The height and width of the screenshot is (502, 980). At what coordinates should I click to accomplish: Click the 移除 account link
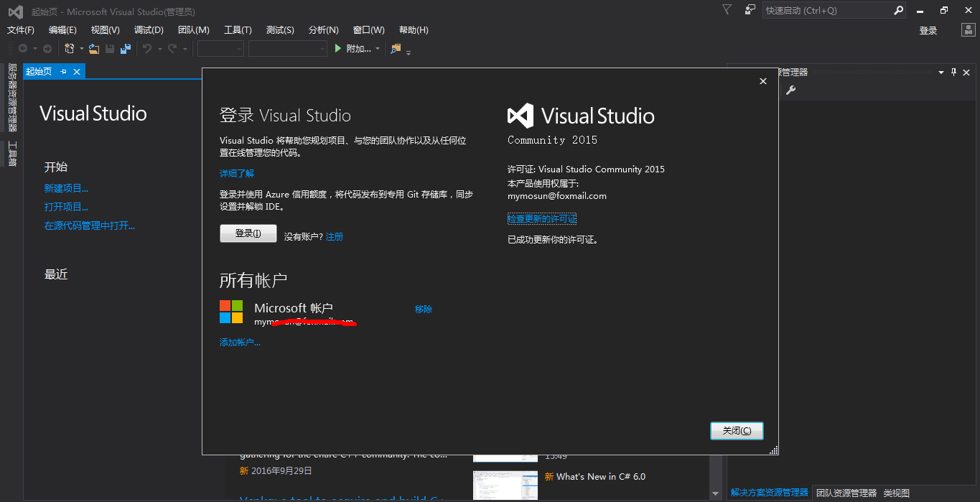coord(424,309)
